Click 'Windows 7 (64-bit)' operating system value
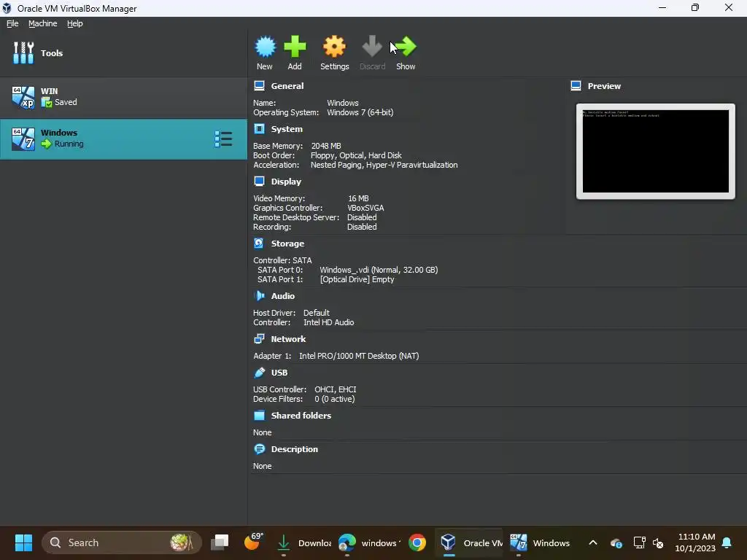This screenshot has height=560, width=747. [x=360, y=112]
